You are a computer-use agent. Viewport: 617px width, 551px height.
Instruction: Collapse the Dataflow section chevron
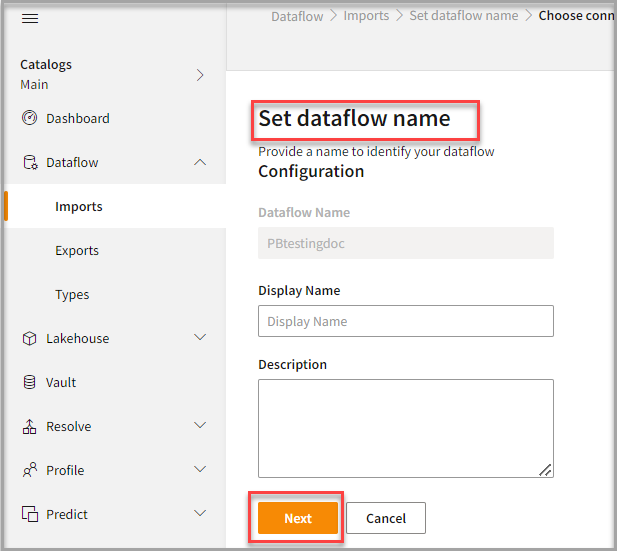coord(200,162)
